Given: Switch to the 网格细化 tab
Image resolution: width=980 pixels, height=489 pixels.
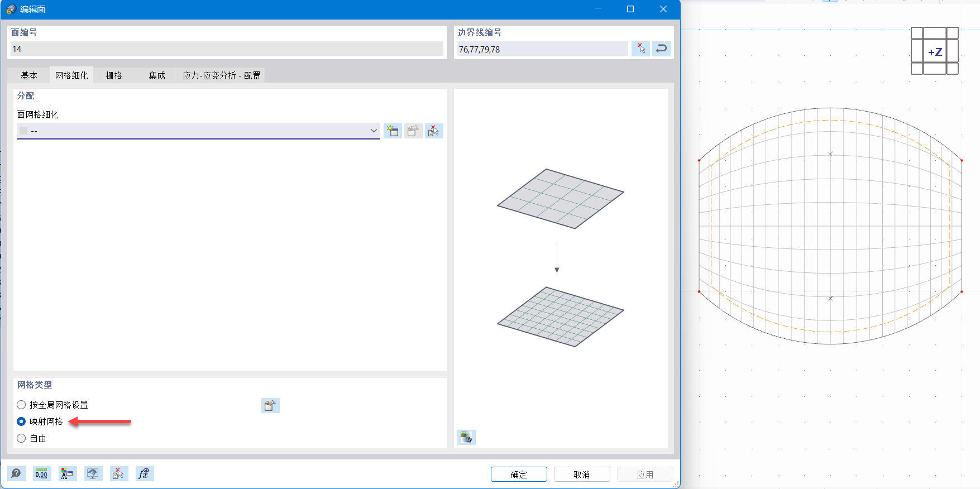Looking at the screenshot, I should [71, 75].
